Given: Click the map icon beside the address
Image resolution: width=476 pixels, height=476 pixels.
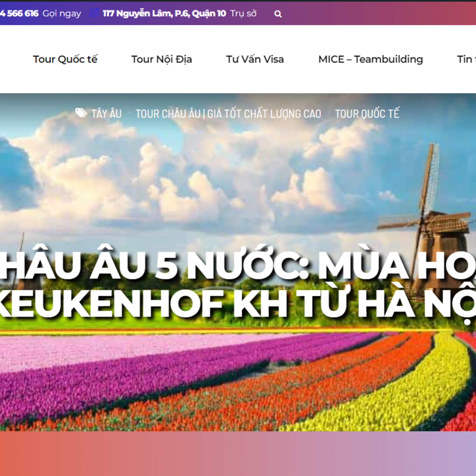Looking at the screenshot, I should (94, 13).
